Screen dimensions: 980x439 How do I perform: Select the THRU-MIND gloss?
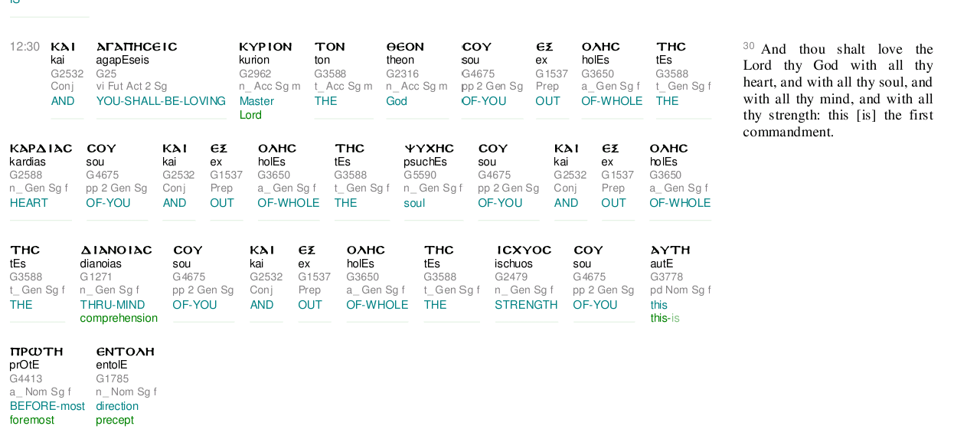point(113,305)
